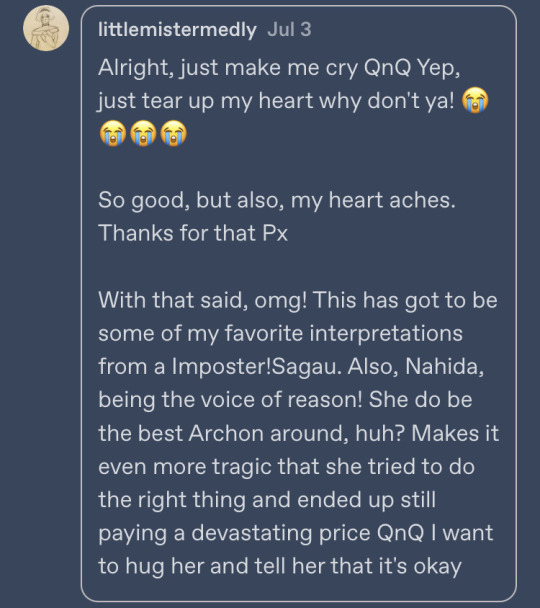Click the last emoji in the three-emoji row

point(173,133)
